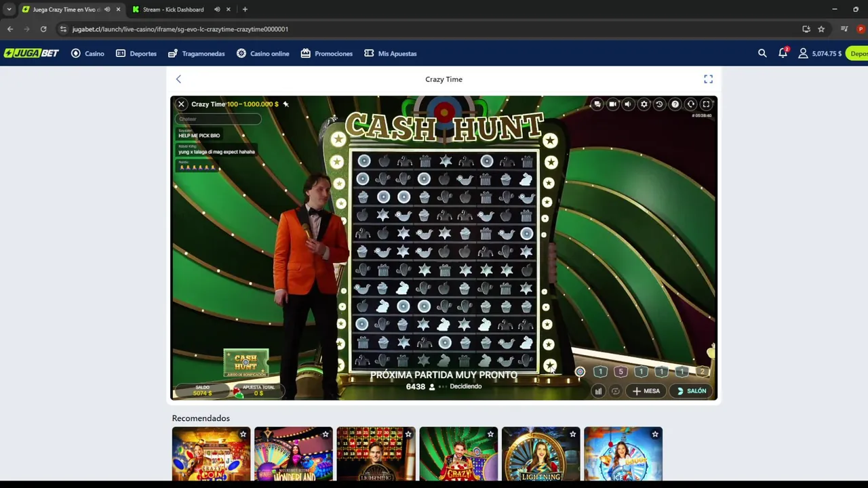
Task: Favorite the Wonderland card star
Action: [325, 434]
